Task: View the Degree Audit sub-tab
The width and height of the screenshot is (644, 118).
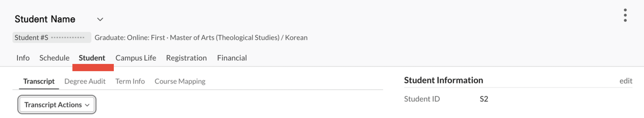Action: (x=85, y=81)
